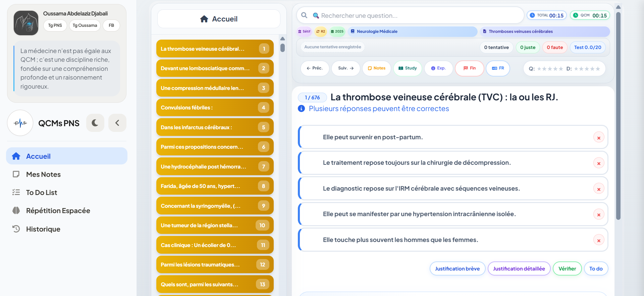
Task: Click the QCMs PNS heartbeat logo
Action: coord(20,123)
